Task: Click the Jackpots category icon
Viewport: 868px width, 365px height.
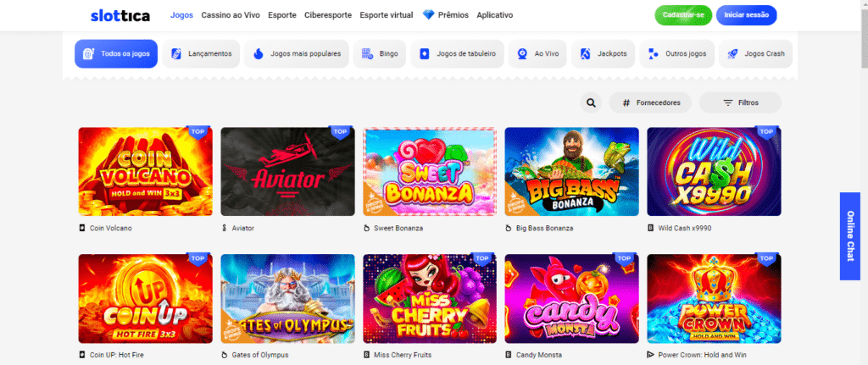Action: pyautogui.click(x=585, y=53)
